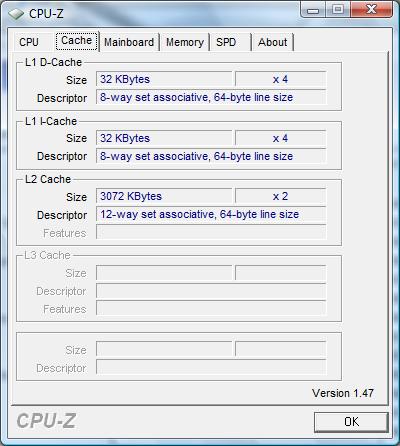This screenshot has width=400, height=446.
Task: Open the About tab
Action: click(272, 42)
